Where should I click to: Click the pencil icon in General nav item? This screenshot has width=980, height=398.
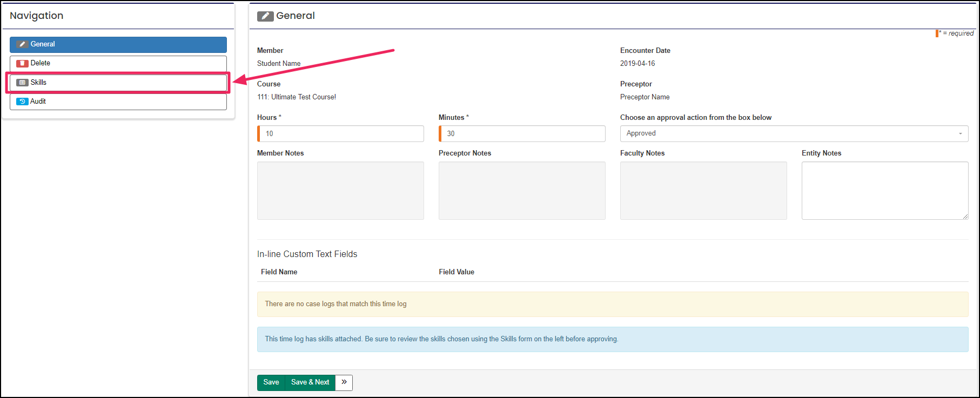[22, 44]
